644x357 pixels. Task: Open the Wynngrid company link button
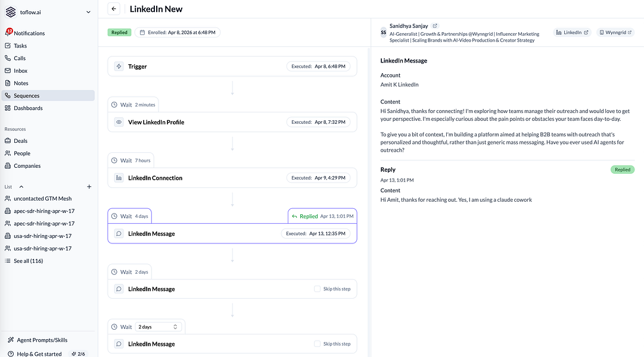point(615,32)
